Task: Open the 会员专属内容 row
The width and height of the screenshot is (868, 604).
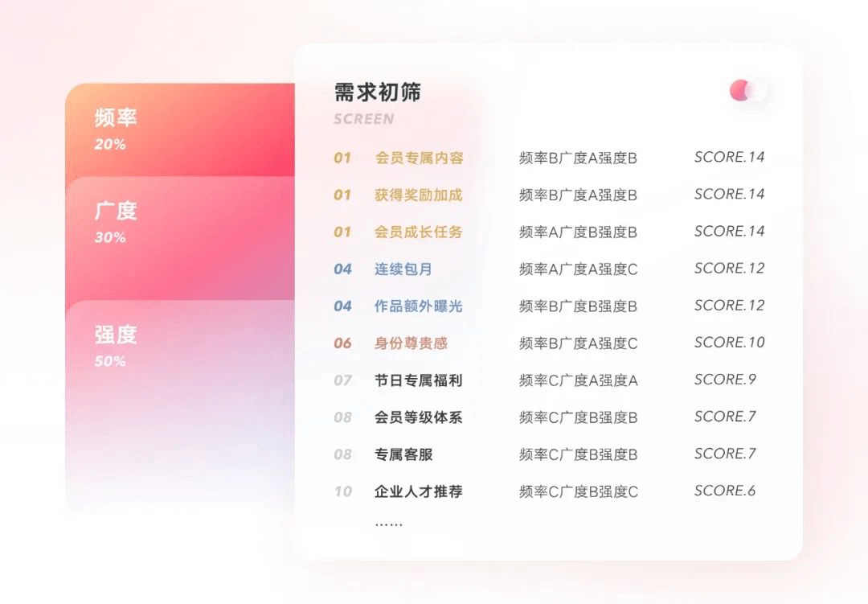Action: 549,158
